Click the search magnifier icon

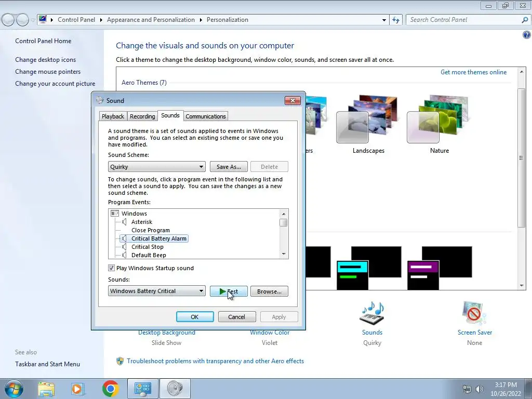pyautogui.click(x=525, y=20)
